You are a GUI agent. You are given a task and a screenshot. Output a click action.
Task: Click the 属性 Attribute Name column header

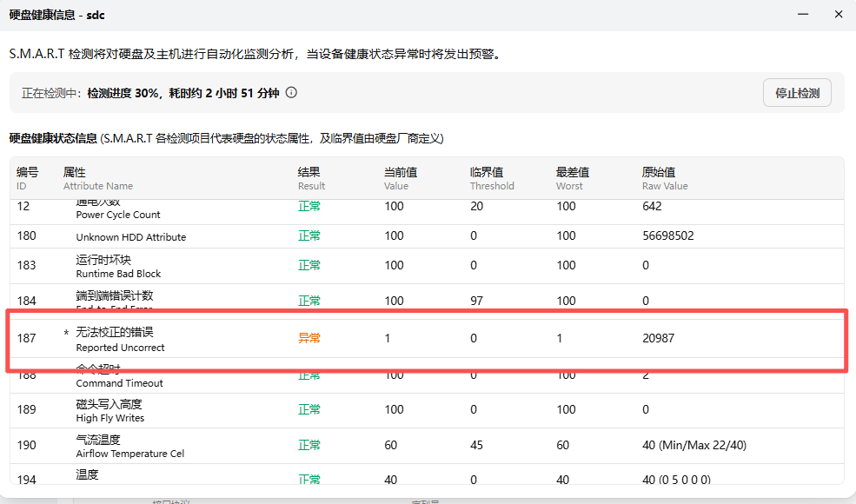click(97, 178)
